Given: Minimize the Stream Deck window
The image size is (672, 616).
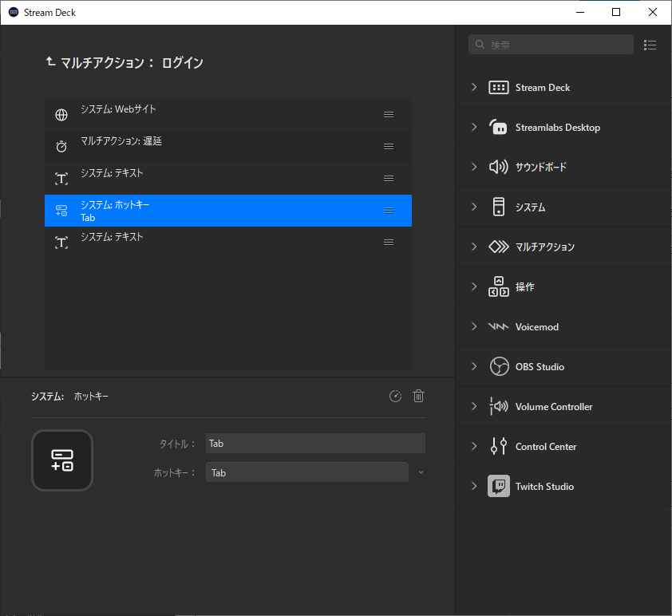Looking at the screenshot, I should coord(580,12).
